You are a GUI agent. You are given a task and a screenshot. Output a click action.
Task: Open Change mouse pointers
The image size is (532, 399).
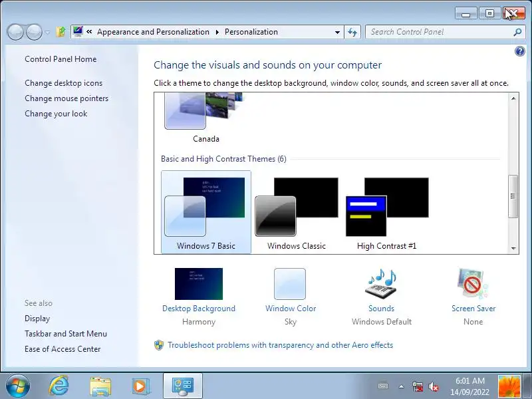click(x=66, y=98)
